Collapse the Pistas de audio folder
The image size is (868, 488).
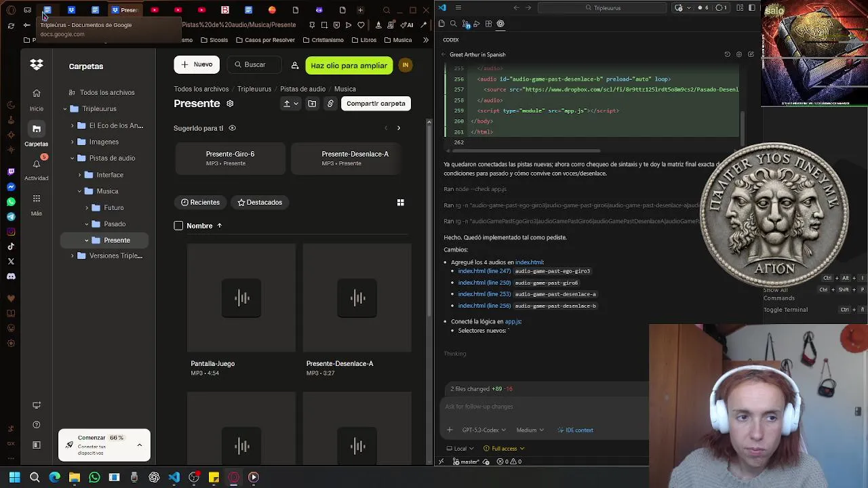tap(73, 159)
